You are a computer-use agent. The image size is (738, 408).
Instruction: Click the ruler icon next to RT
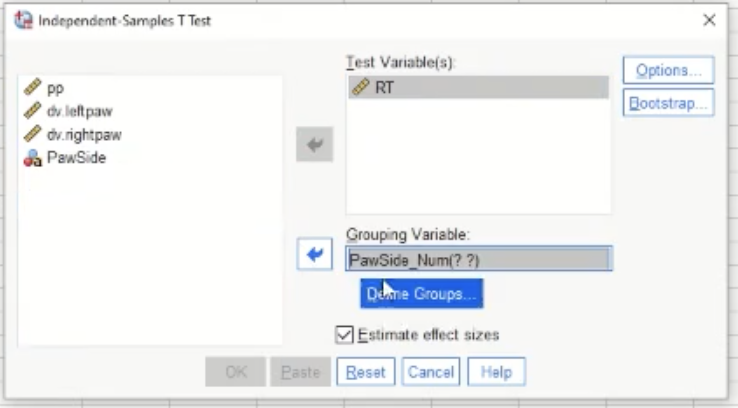coord(361,87)
